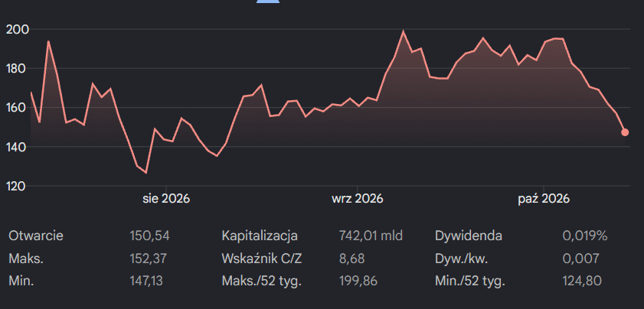Screen dimensions: 644x309
Task: Click the 180 y-axis label
Action: tap(15, 69)
